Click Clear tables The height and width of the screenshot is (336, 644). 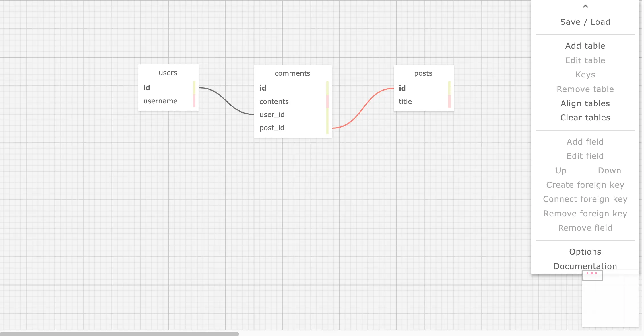click(x=585, y=118)
